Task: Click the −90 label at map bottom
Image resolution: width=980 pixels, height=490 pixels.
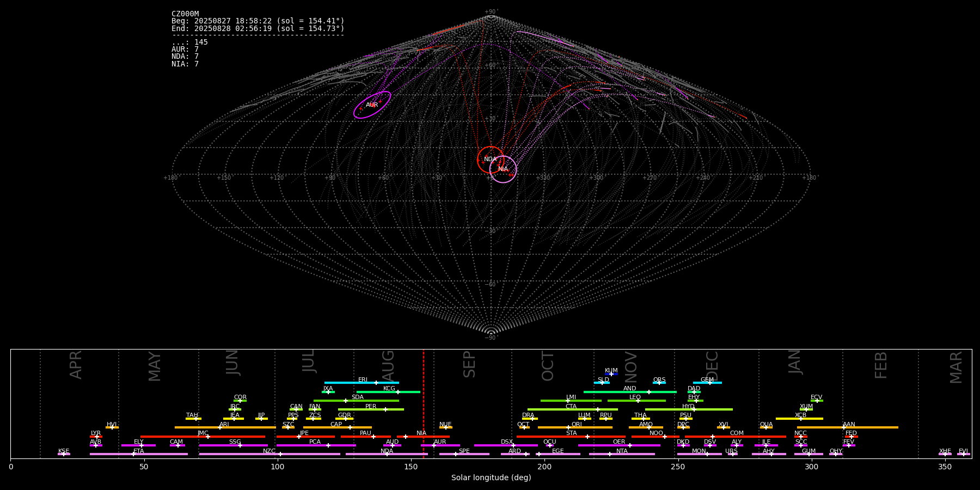Action: [x=491, y=338]
